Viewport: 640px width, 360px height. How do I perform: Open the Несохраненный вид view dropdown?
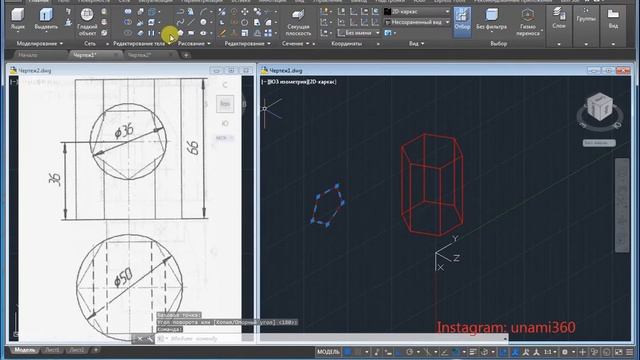pyautogui.click(x=417, y=22)
